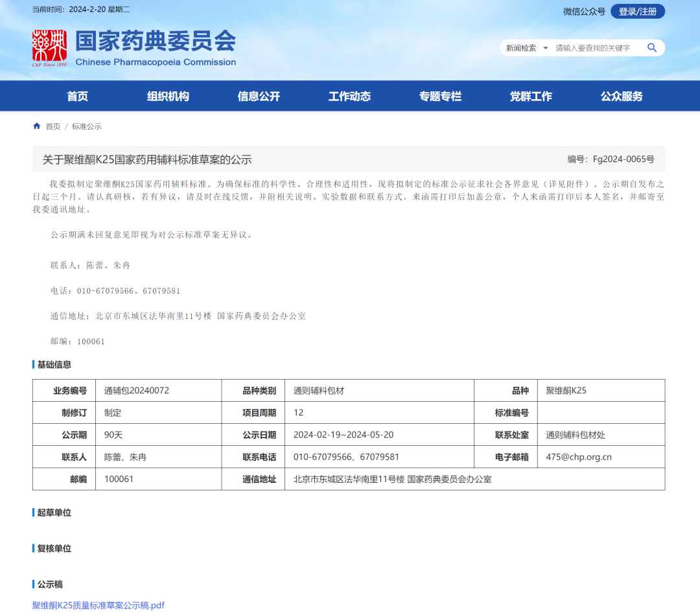Screen dimensions: 700x615
Task: Click the notice title 关于聚维酮K25国家药用辅料标准草案的公示
Action: click(x=147, y=159)
